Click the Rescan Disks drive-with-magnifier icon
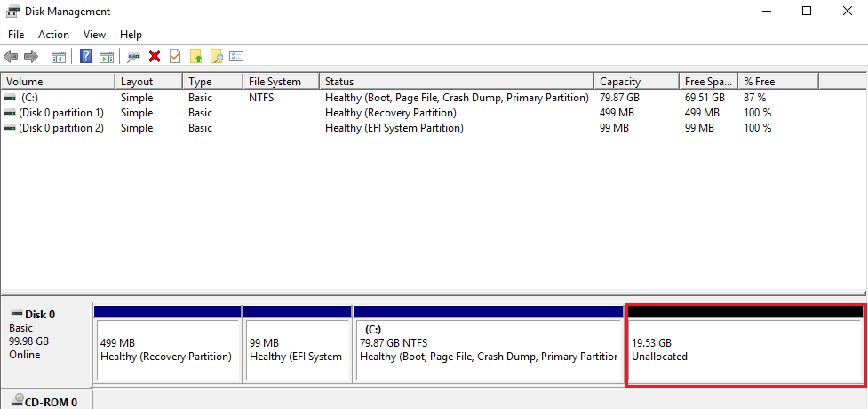This screenshot has width=868, height=409. pyautogui.click(x=133, y=57)
